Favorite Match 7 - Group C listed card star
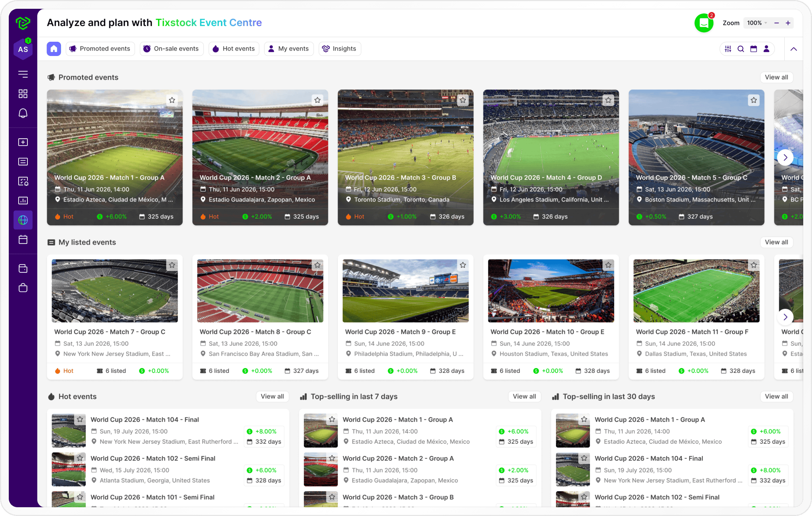This screenshot has height=516, width=812. pyautogui.click(x=172, y=265)
